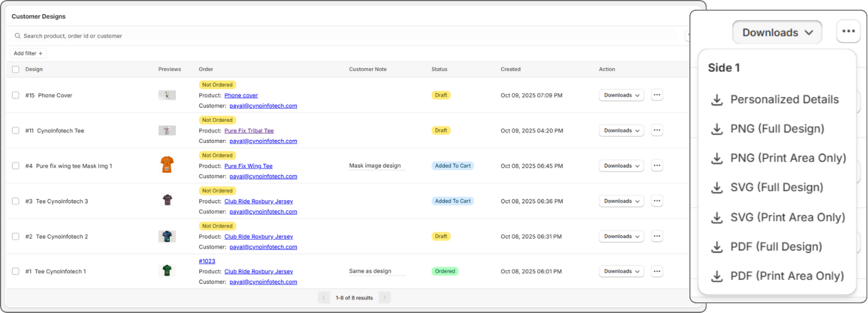Check the box for #15 Phone Cover
This screenshot has height=313, width=868.
[x=15, y=96]
